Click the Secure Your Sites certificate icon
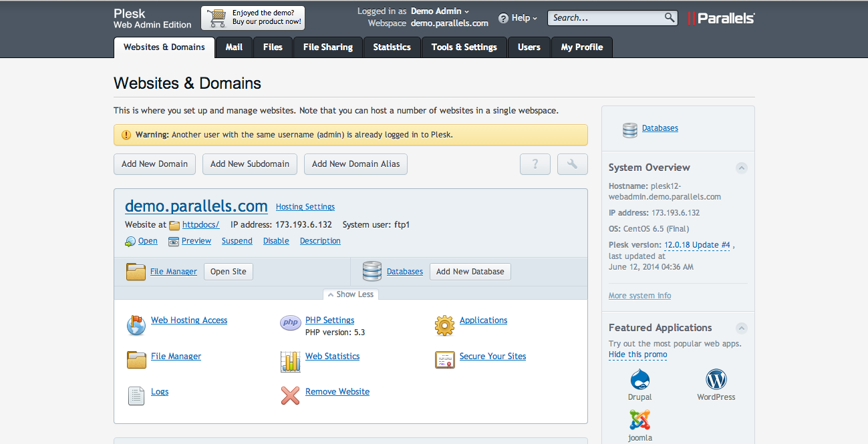 pos(445,360)
